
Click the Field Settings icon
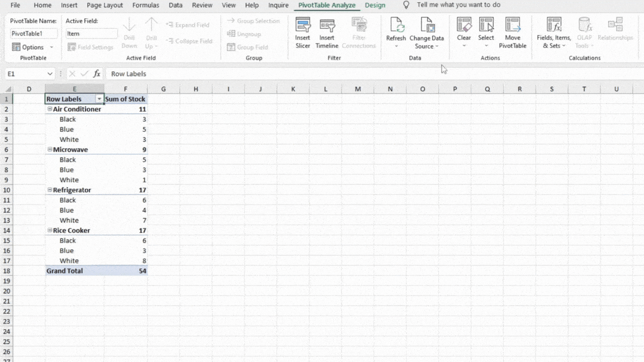click(73, 47)
